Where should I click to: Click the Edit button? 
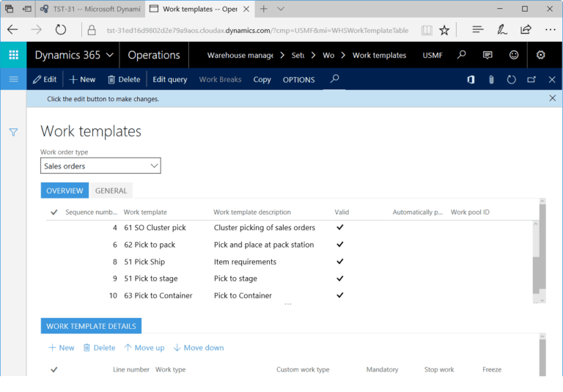45,80
